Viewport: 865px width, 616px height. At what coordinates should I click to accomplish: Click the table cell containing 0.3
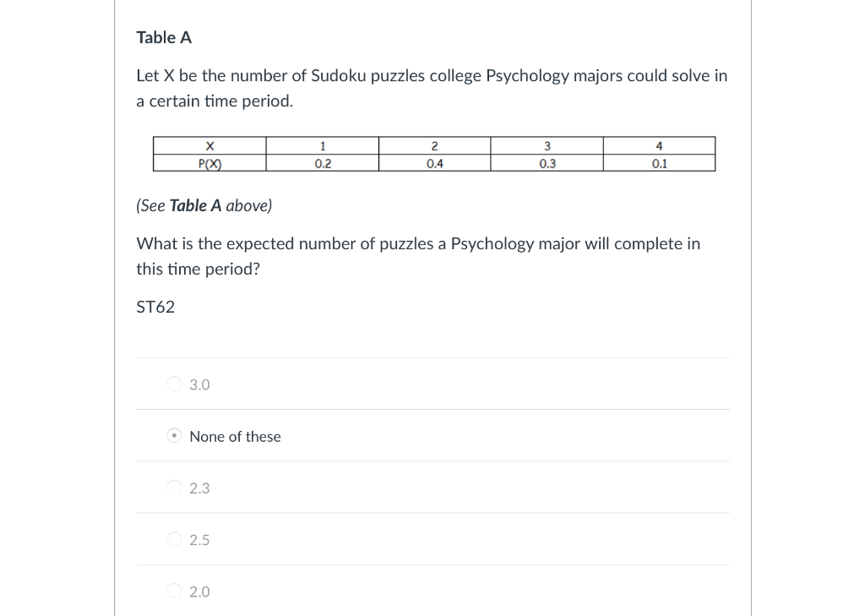click(x=547, y=162)
